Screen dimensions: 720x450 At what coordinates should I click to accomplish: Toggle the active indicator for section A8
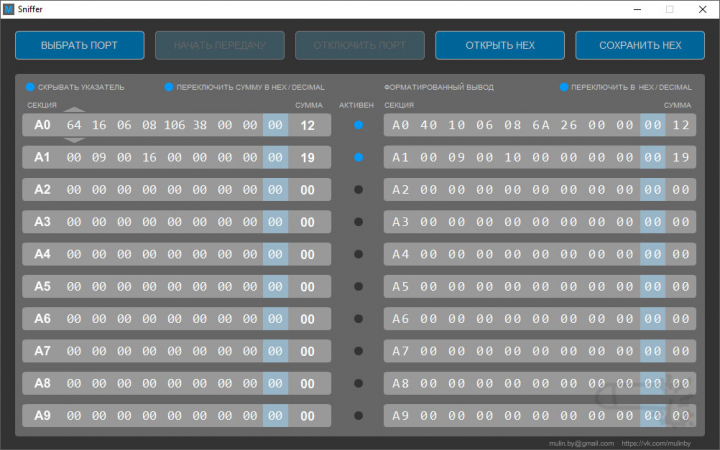pos(359,383)
